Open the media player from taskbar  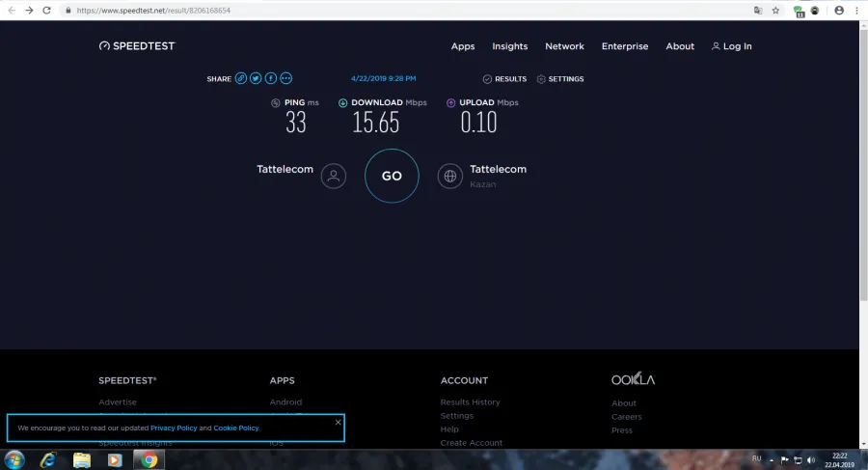(x=115, y=460)
